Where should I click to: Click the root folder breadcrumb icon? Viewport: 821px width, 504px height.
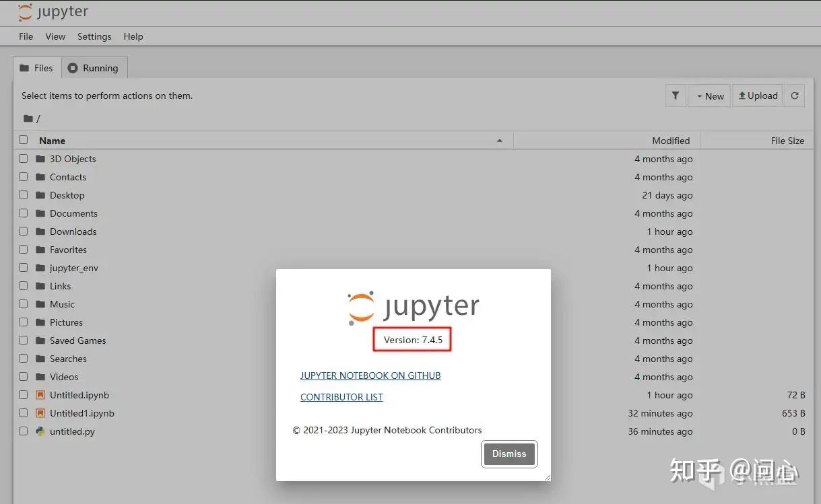point(28,118)
